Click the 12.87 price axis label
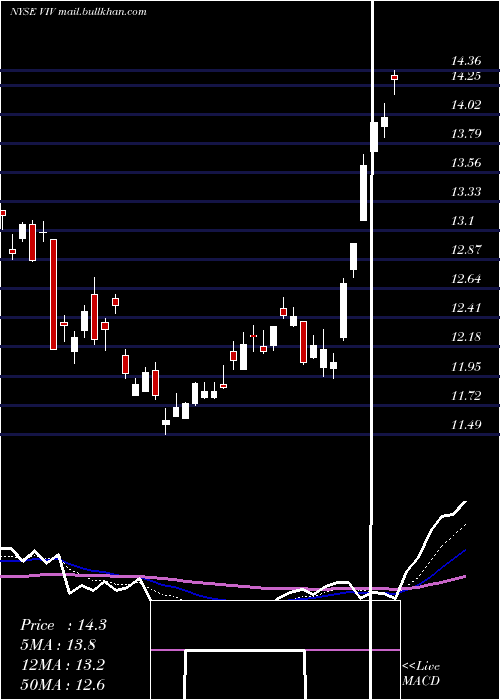Screen dimensions: 500x700 [x=466, y=250]
